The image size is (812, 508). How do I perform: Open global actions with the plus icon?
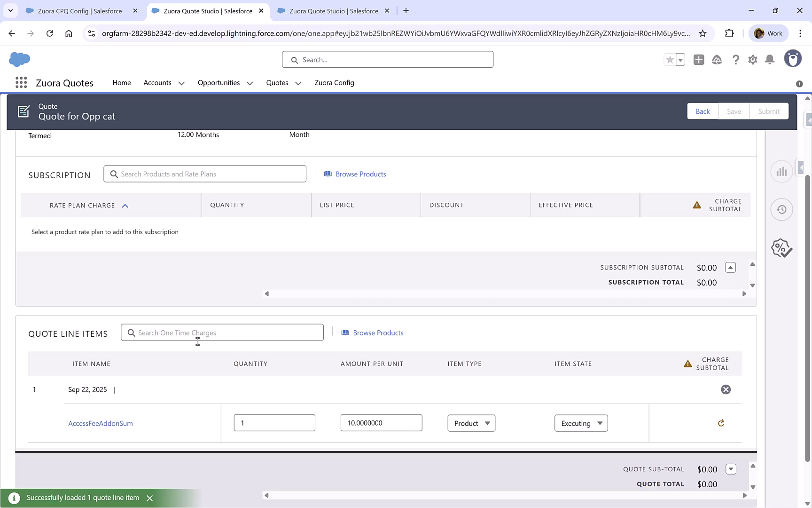point(699,60)
